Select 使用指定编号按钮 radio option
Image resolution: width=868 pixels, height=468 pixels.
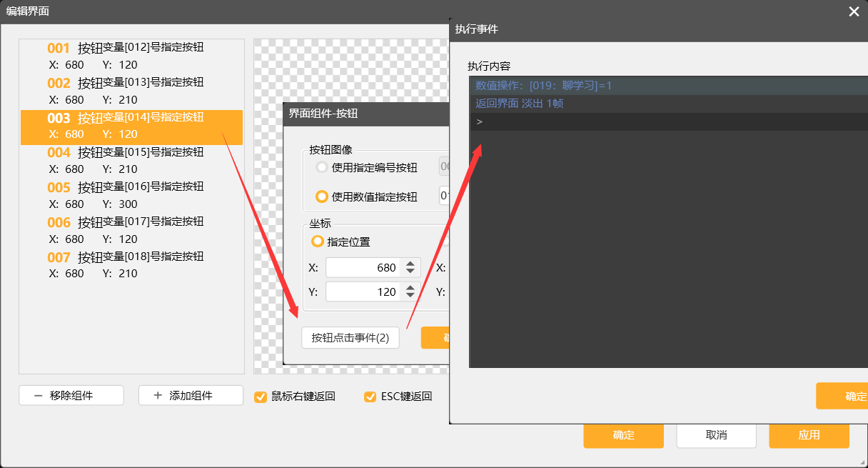pos(322,167)
